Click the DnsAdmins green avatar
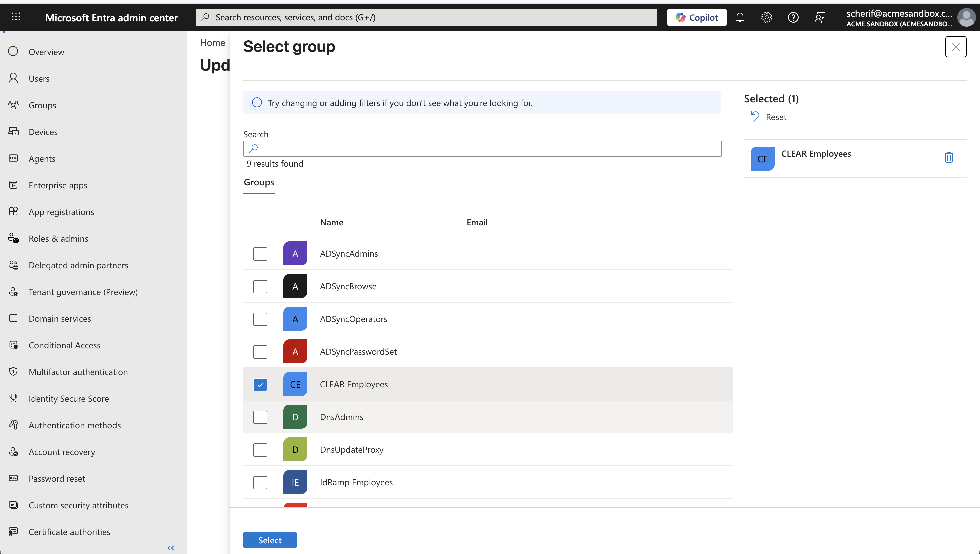Image resolution: width=980 pixels, height=554 pixels. [295, 417]
